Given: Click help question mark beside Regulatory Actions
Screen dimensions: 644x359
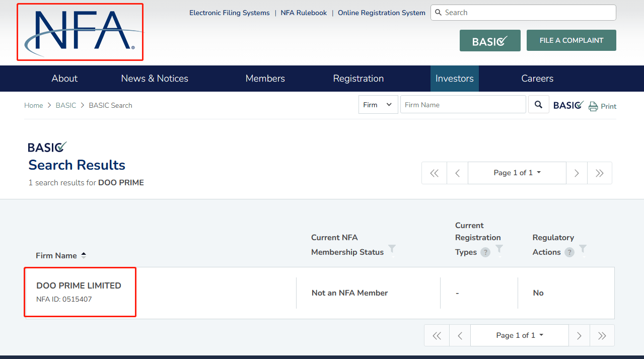Looking at the screenshot, I should (x=569, y=252).
